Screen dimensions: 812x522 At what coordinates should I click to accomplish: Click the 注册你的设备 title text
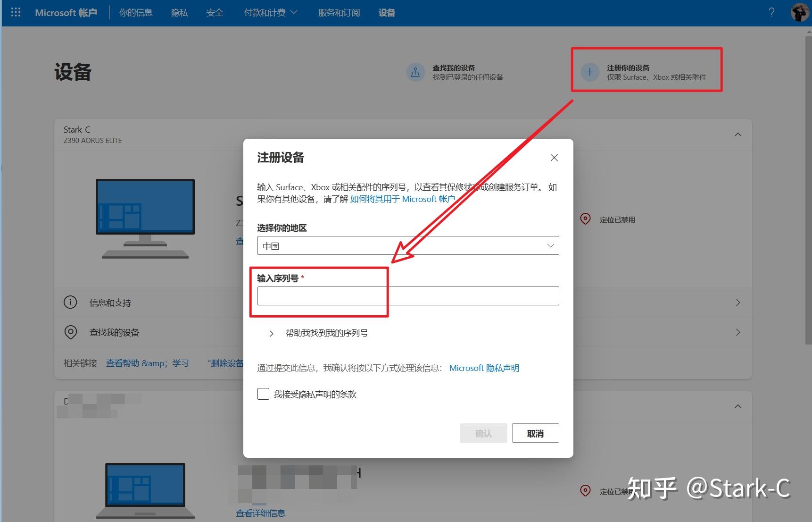click(x=628, y=67)
